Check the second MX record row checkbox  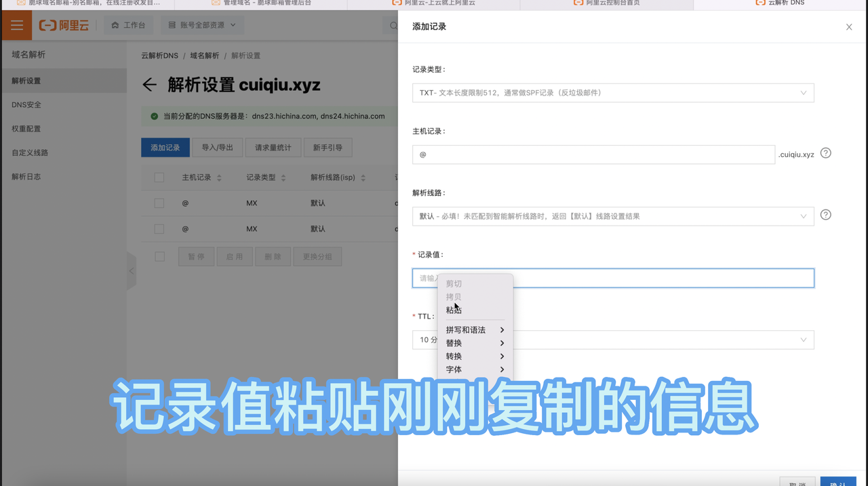[x=159, y=229]
